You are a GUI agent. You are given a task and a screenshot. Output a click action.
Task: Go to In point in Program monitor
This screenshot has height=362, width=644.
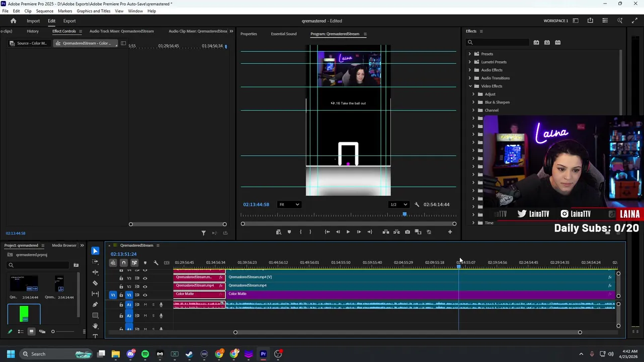[x=327, y=232]
